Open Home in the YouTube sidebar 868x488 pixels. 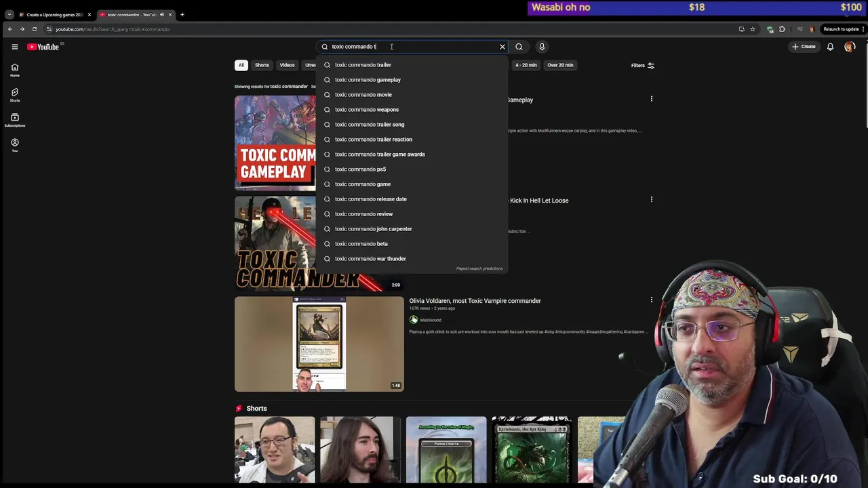14,70
